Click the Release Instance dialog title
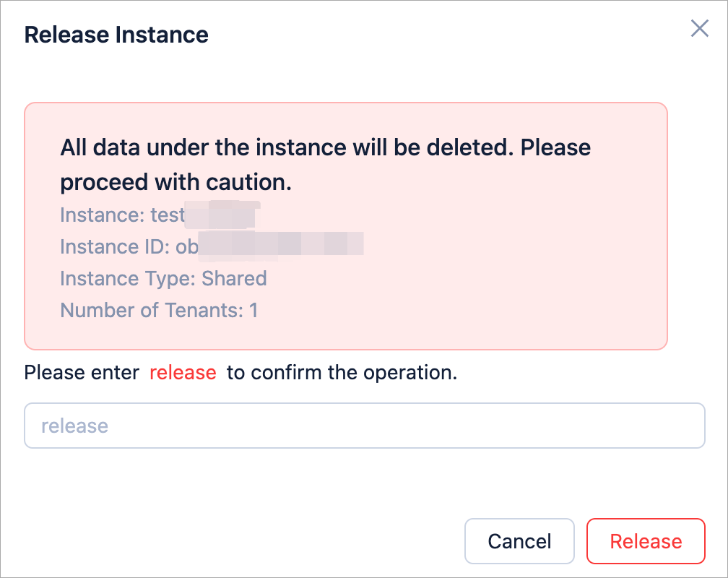This screenshot has height=578, width=728. [x=116, y=35]
